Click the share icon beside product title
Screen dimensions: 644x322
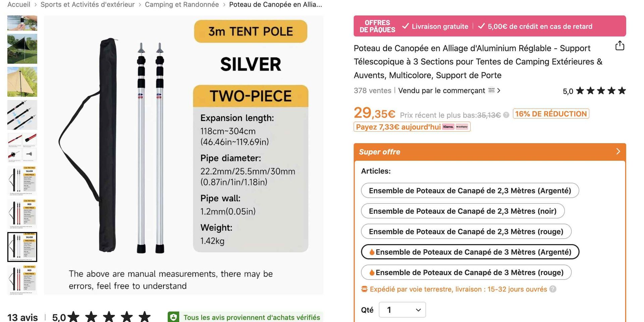coord(620,46)
